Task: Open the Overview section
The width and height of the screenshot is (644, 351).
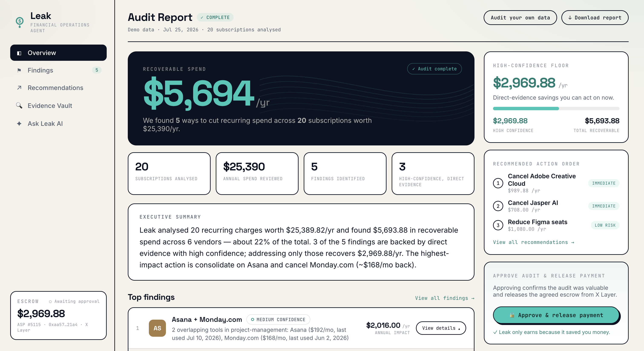Action: (58, 53)
